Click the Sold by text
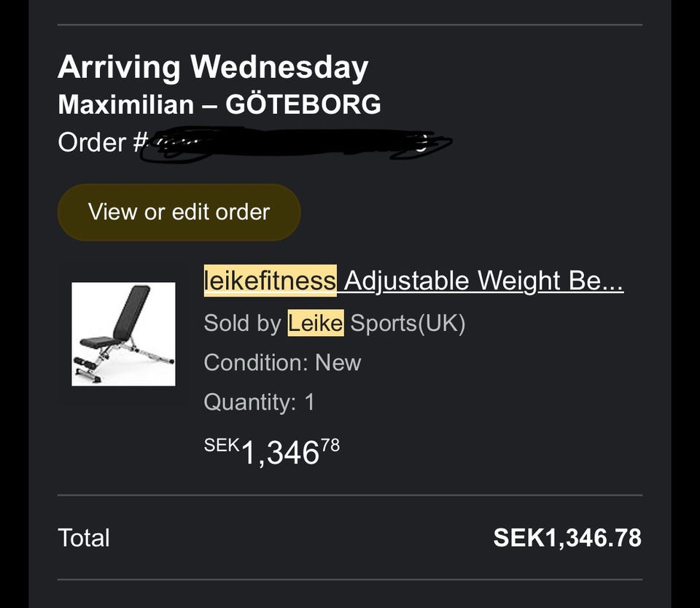700x608 pixels. click(242, 323)
